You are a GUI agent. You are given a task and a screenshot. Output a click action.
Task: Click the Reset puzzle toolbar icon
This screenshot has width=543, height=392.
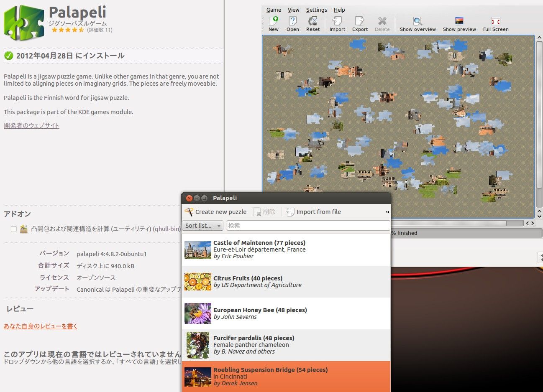(312, 21)
